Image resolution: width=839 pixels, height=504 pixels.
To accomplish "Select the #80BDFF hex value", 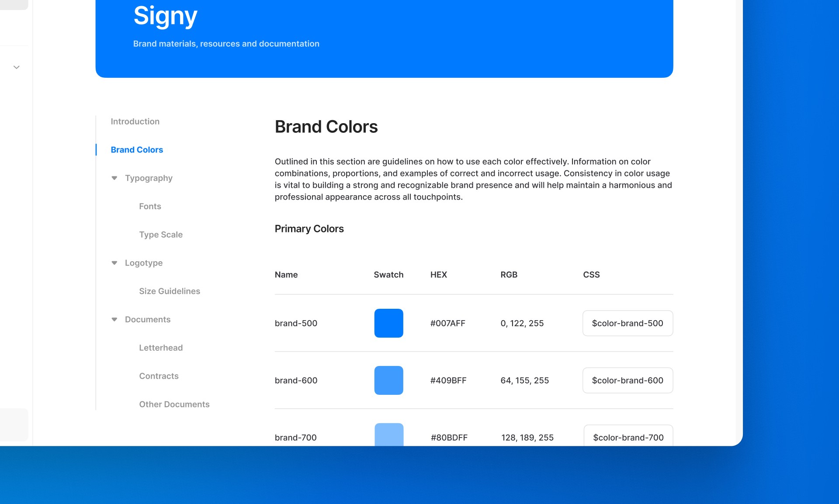I will [449, 438].
